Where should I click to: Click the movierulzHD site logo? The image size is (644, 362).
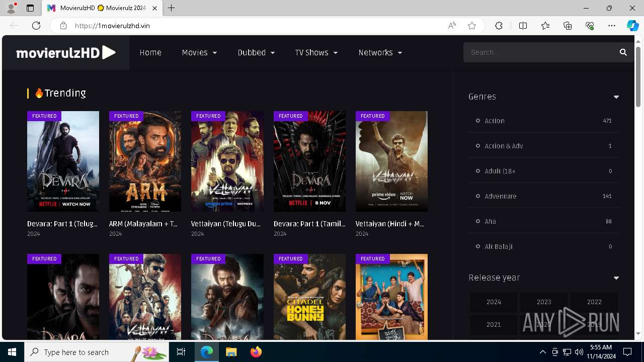(66, 52)
